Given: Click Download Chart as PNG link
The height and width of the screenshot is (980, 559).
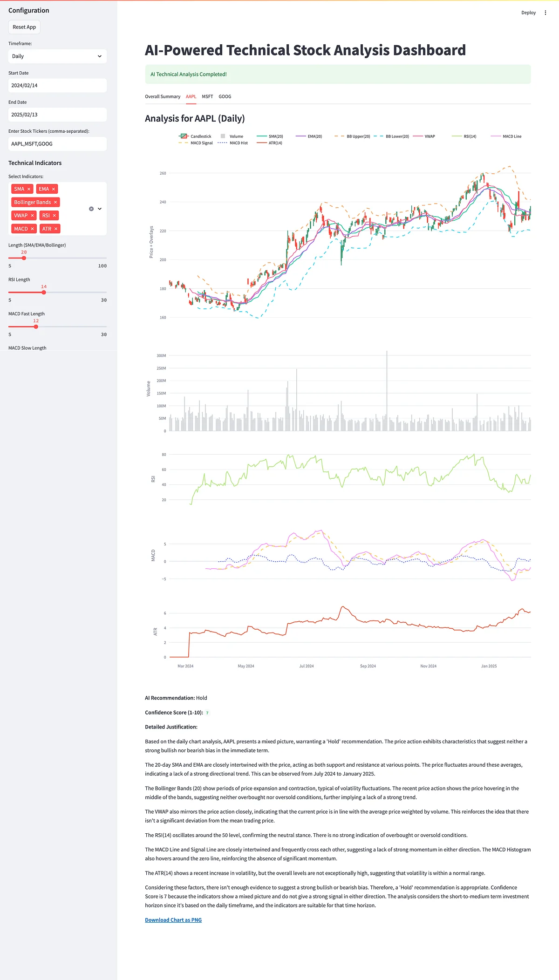Looking at the screenshot, I should [173, 920].
